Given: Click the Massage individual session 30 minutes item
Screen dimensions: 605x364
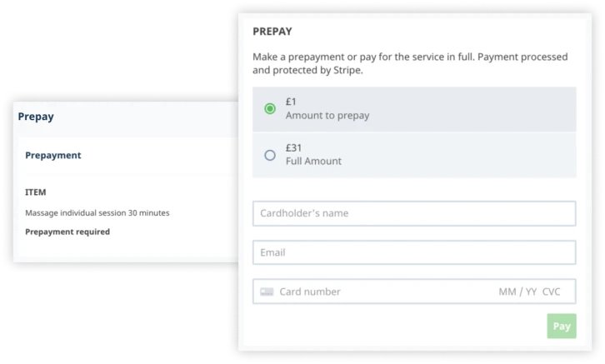Looking at the screenshot, I should 97,213.
